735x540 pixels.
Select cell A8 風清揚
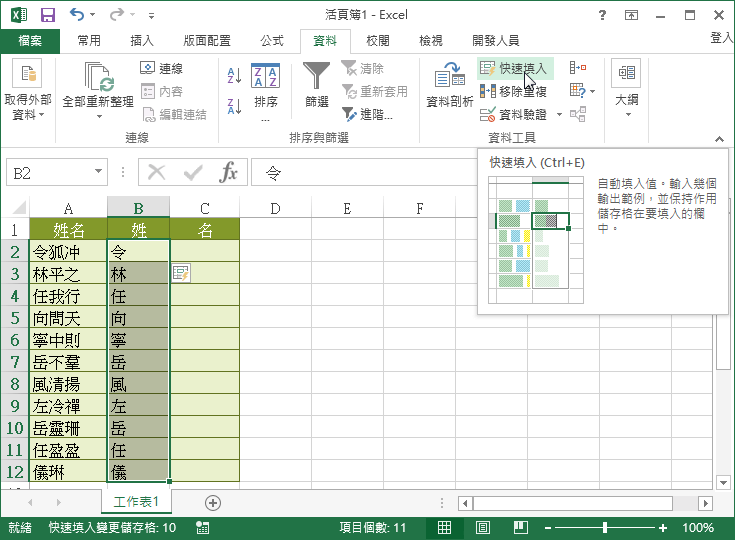pyautogui.click(x=68, y=384)
